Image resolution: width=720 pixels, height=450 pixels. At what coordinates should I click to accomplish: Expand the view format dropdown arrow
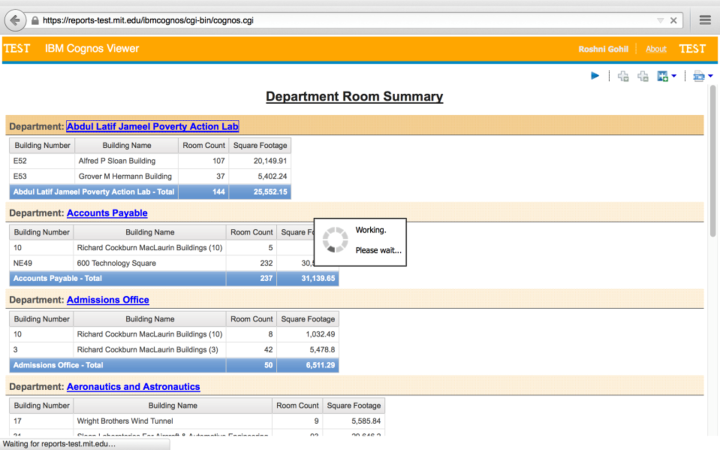(710, 76)
